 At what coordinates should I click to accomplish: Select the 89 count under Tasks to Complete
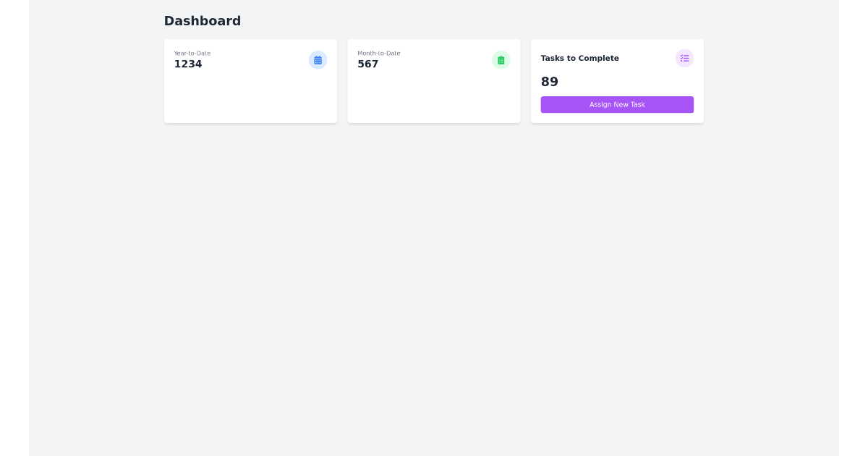click(x=550, y=82)
